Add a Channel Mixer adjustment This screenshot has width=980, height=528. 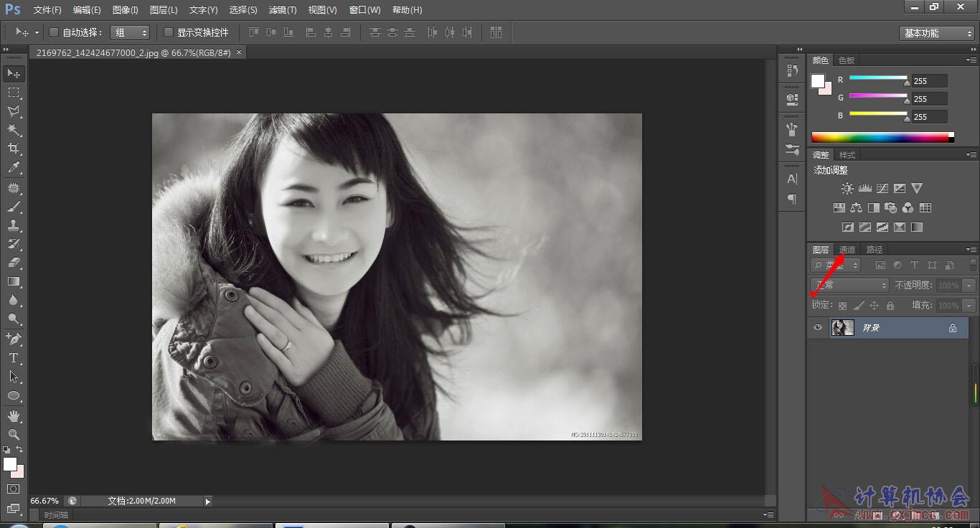click(908, 207)
